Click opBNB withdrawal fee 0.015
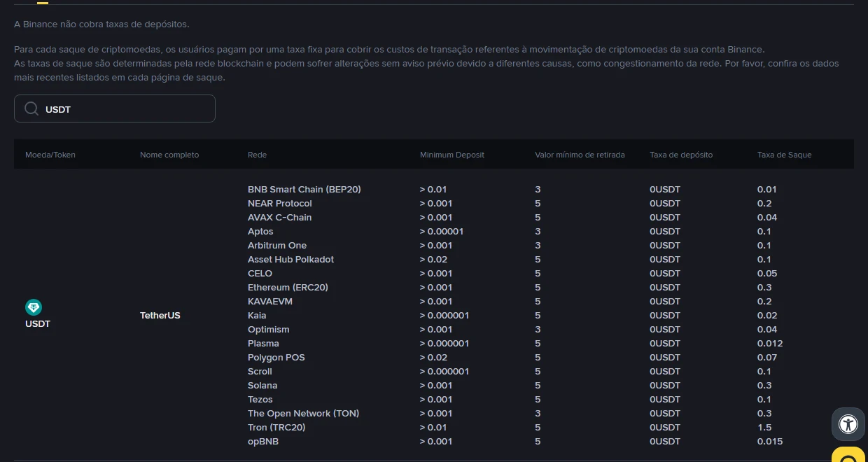The image size is (868, 462). (x=770, y=441)
